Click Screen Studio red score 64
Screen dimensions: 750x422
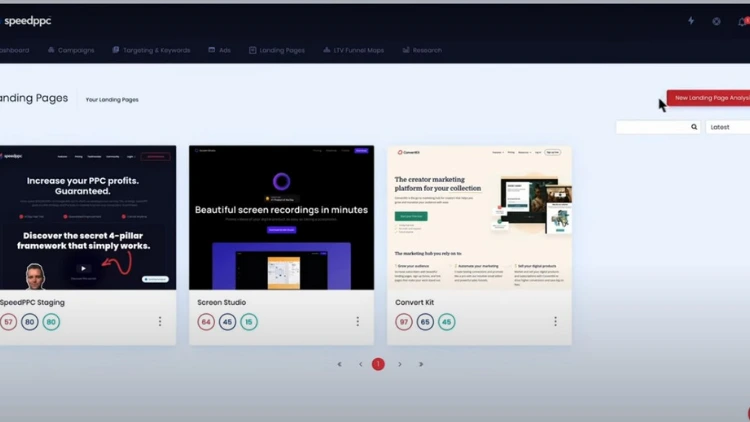206,322
